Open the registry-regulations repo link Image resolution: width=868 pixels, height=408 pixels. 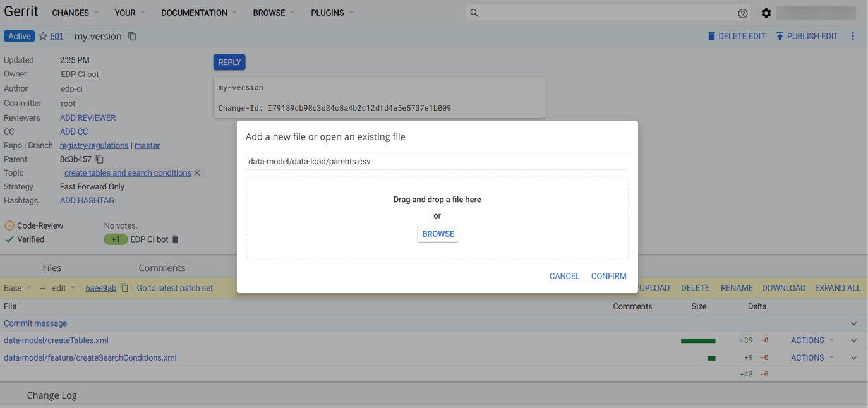[x=94, y=145]
